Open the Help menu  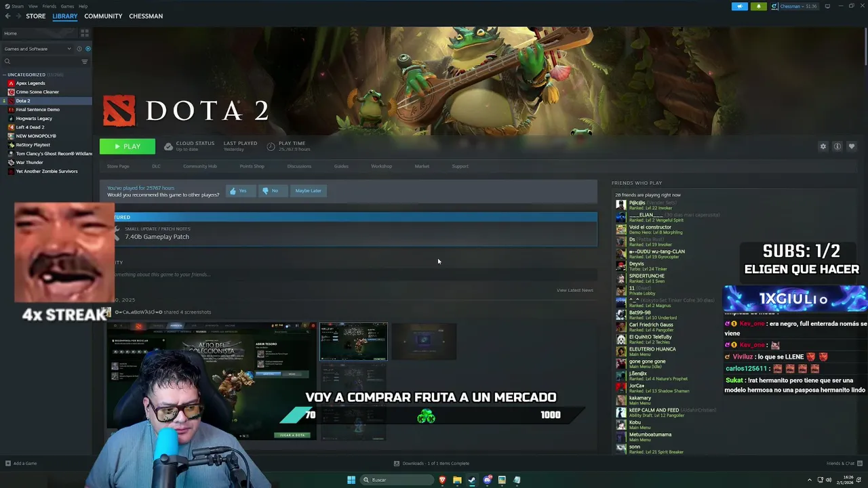[x=83, y=6]
